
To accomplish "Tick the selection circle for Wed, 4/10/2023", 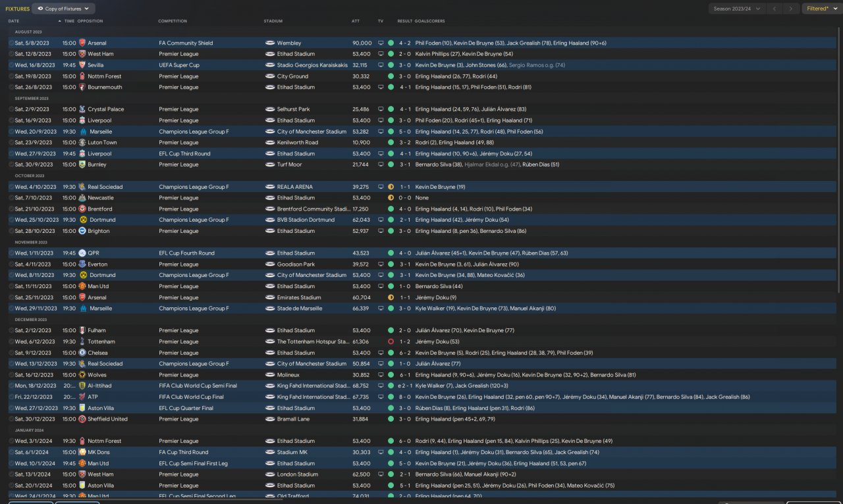I will (11, 187).
